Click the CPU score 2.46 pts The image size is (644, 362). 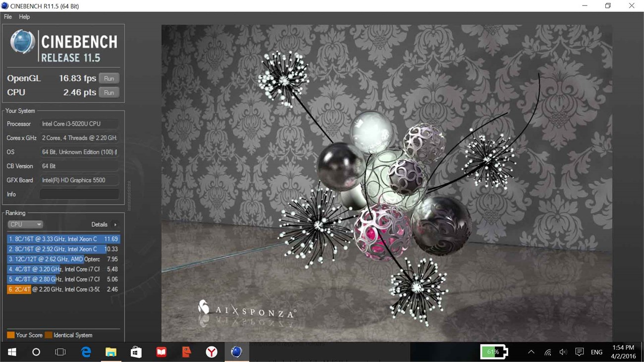[79, 93]
